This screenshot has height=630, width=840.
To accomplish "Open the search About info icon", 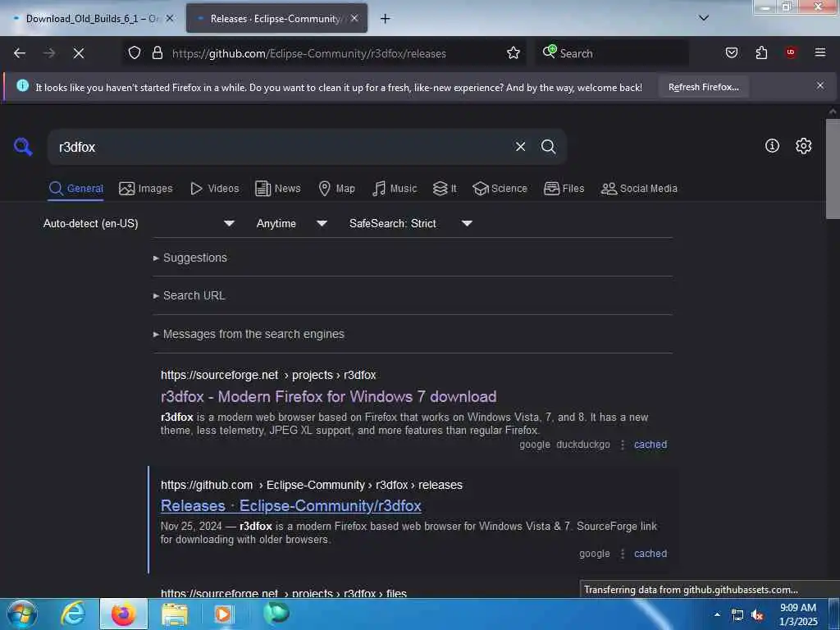I will (x=772, y=146).
